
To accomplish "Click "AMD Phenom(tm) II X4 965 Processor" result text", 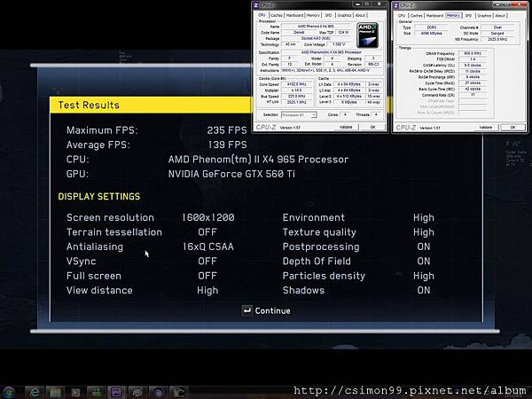I will pos(259,160).
